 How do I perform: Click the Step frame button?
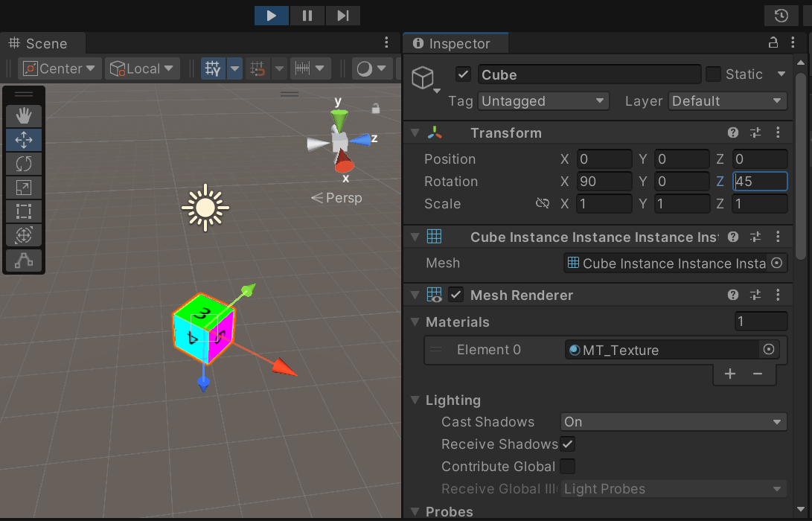click(343, 16)
